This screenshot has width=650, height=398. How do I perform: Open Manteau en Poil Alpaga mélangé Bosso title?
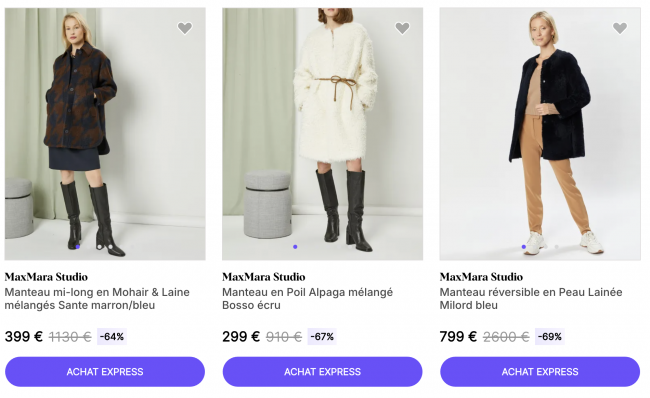pyautogui.click(x=308, y=298)
